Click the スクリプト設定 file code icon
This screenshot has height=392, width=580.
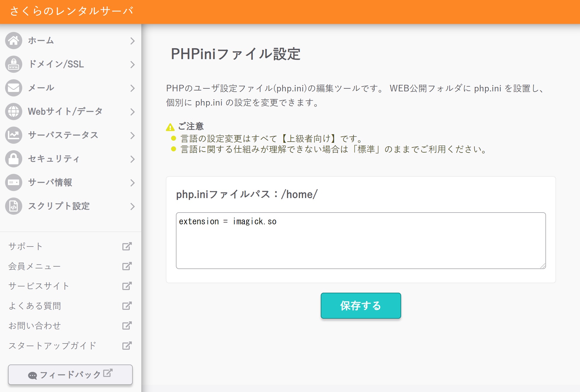[14, 206]
